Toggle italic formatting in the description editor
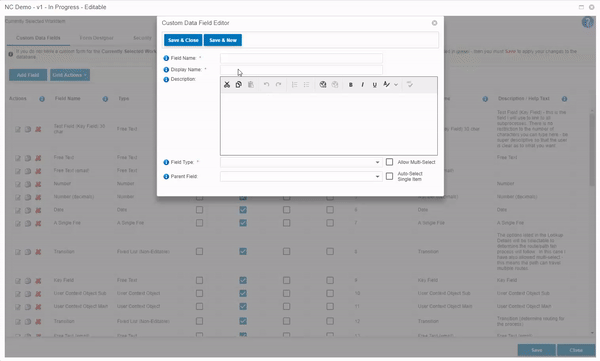Viewport: 600px width, 361px height. (x=362, y=85)
